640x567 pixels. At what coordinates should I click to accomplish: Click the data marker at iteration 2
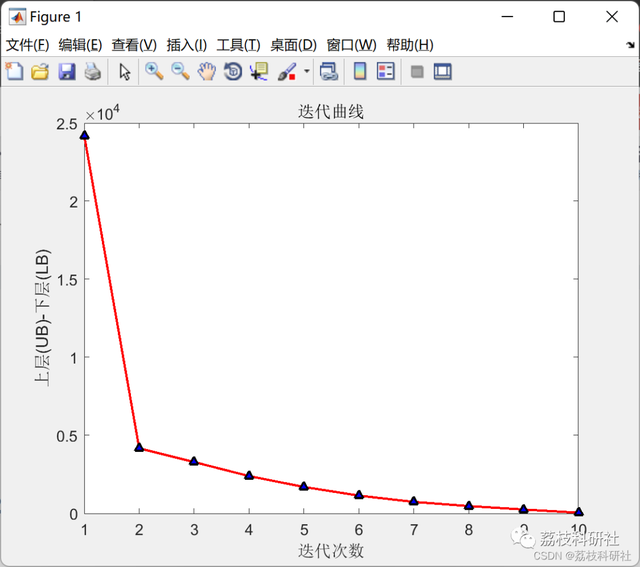click(x=139, y=447)
